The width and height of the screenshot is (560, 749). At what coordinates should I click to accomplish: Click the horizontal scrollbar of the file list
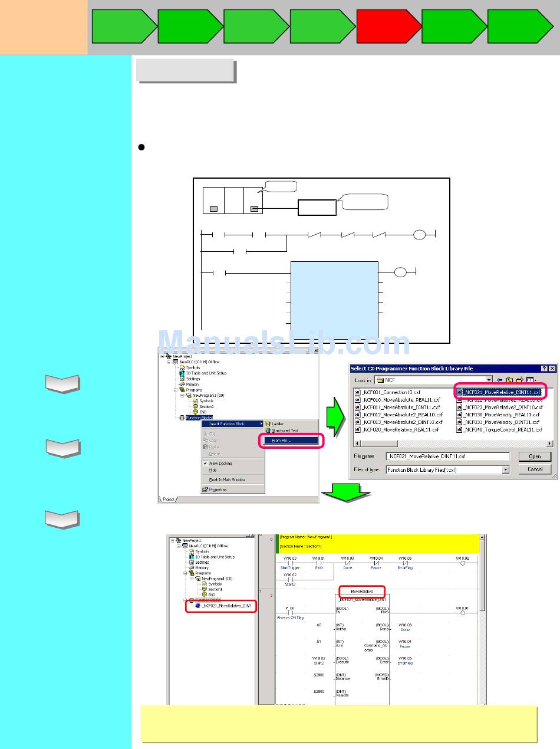[x=453, y=443]
